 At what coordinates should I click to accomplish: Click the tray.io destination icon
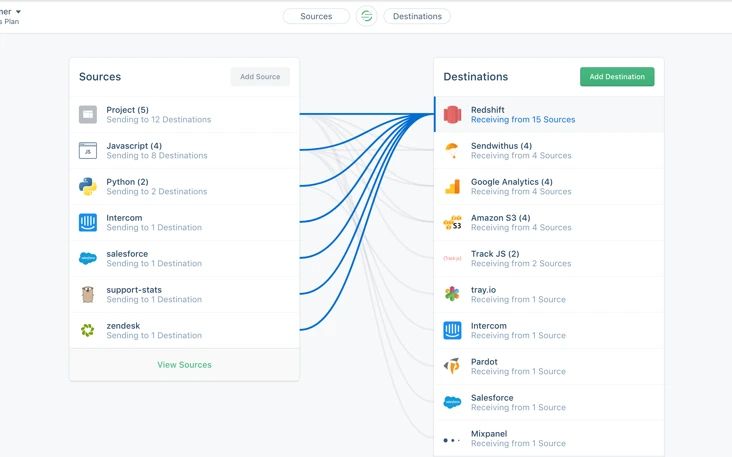point(452,294)
